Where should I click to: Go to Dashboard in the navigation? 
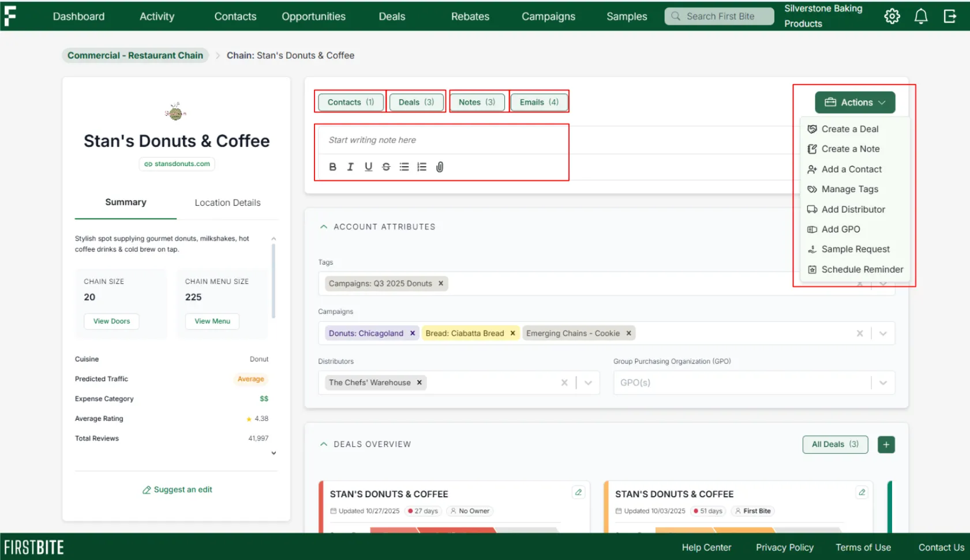click(x=79, y=16)
